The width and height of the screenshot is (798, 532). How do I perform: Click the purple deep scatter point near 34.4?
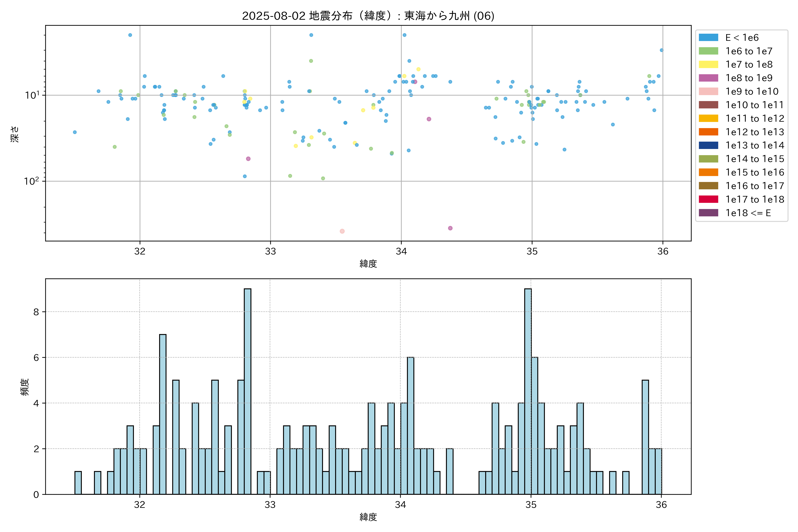[x=450, y=228]
